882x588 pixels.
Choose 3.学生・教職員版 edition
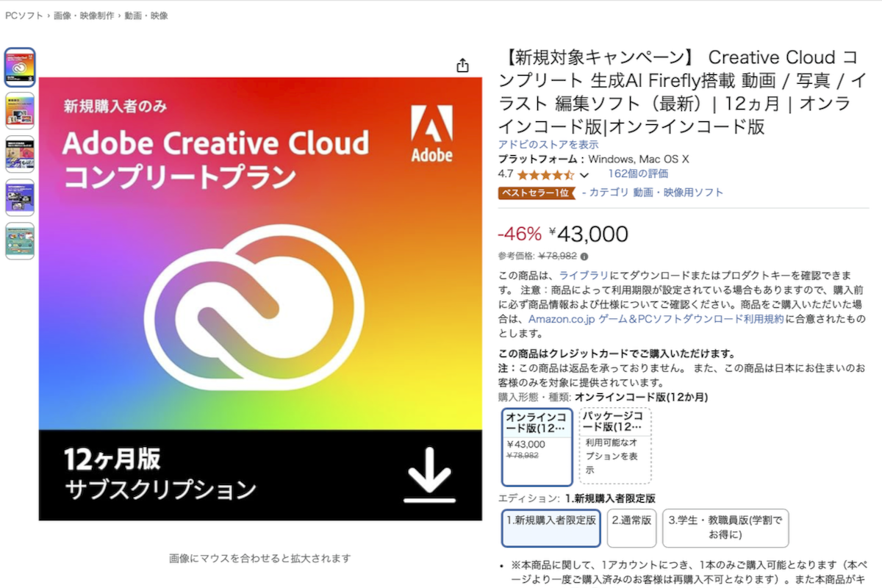(725, 528)
